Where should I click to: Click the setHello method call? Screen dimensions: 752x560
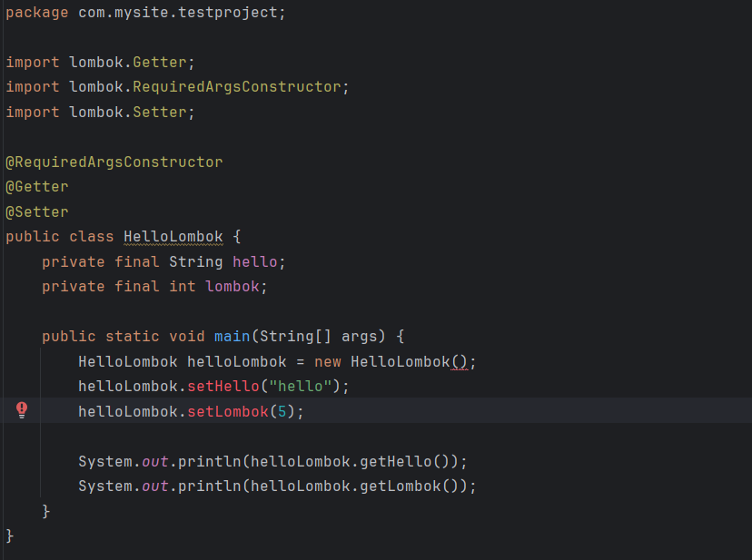click(223, 387)
